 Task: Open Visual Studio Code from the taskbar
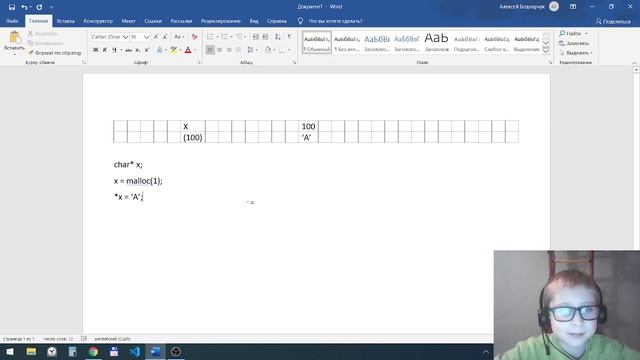pyautogui.click(x=135, y=351)
